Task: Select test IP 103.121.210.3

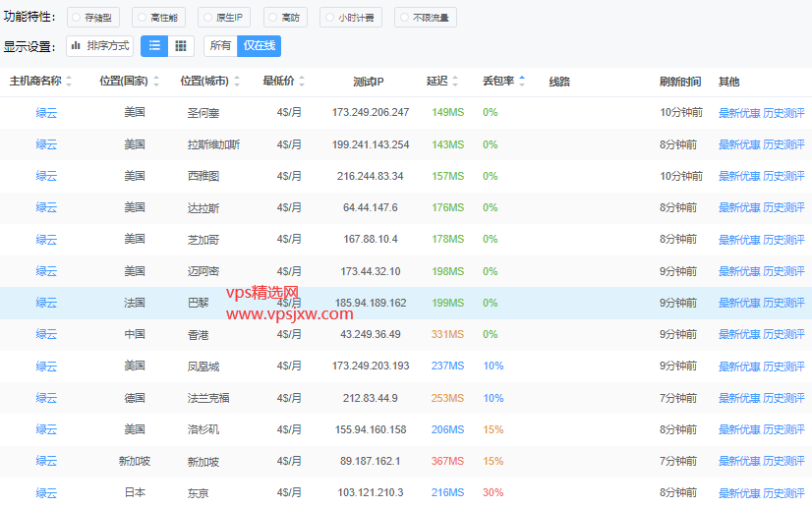Action: pos(371,493)
